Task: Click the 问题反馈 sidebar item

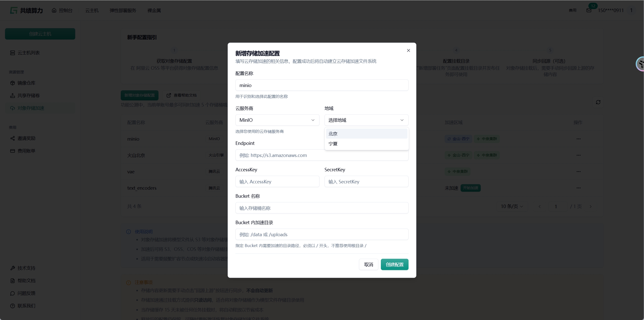Action: point(26,293)
